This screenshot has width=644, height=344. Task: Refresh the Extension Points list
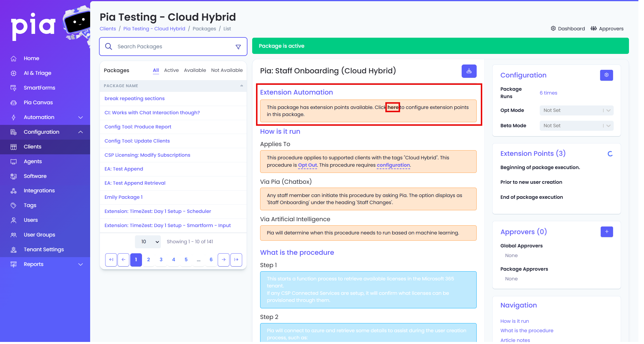click(610, 154)
